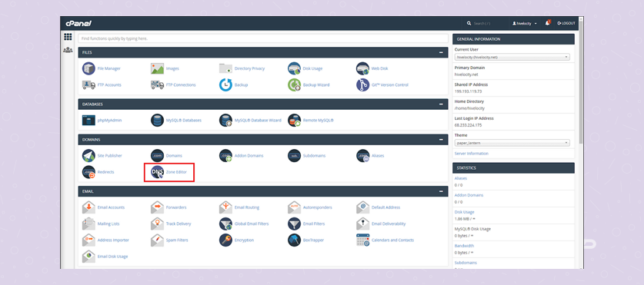Click the Mailing Lists icon
The image size is (644, 285).
pos(88,224)
